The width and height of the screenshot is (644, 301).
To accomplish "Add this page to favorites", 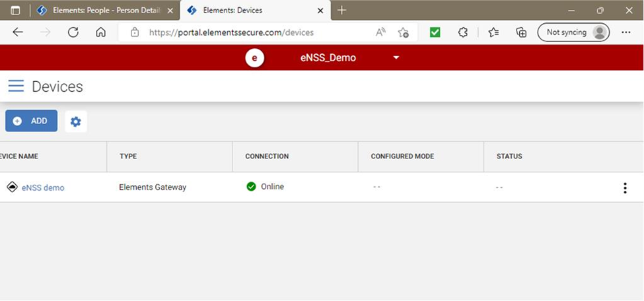I will click(403, 32).
